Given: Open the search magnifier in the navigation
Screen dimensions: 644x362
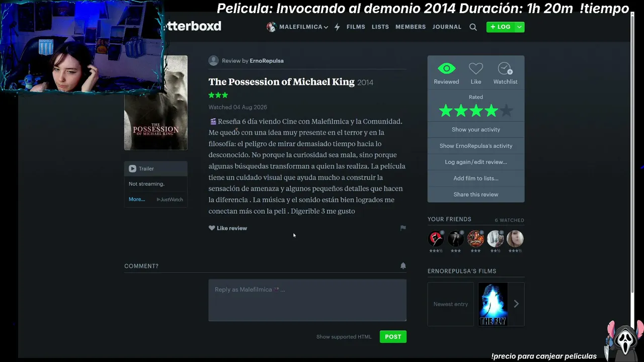Looking at the screenshot, I should [x=473, y=27].
